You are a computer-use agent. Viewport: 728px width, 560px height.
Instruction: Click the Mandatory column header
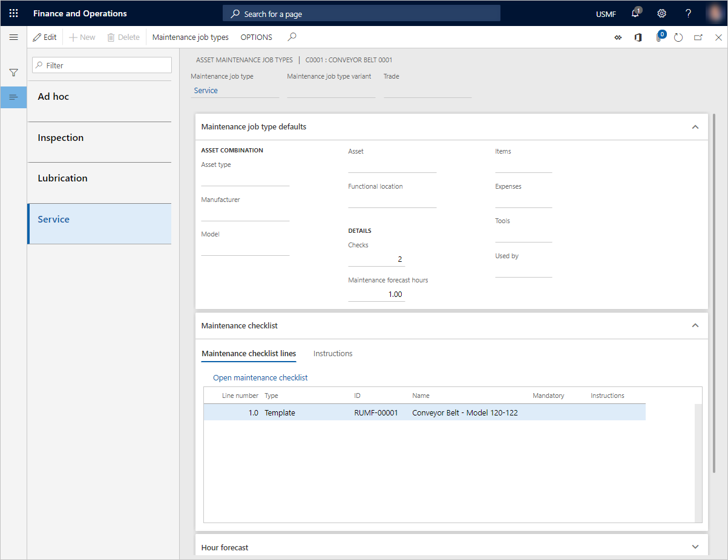[x=548, y=396]
